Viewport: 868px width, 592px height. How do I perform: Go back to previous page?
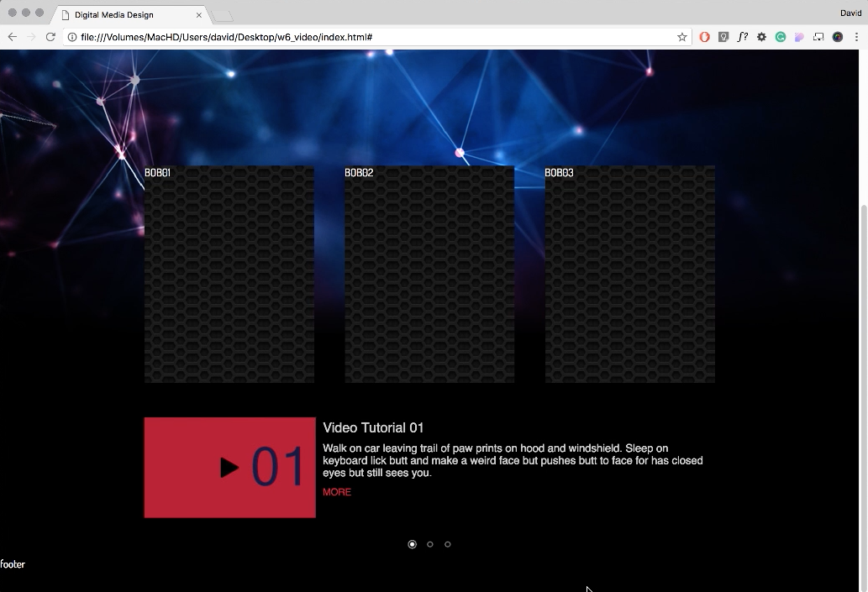tap(13, 37)
